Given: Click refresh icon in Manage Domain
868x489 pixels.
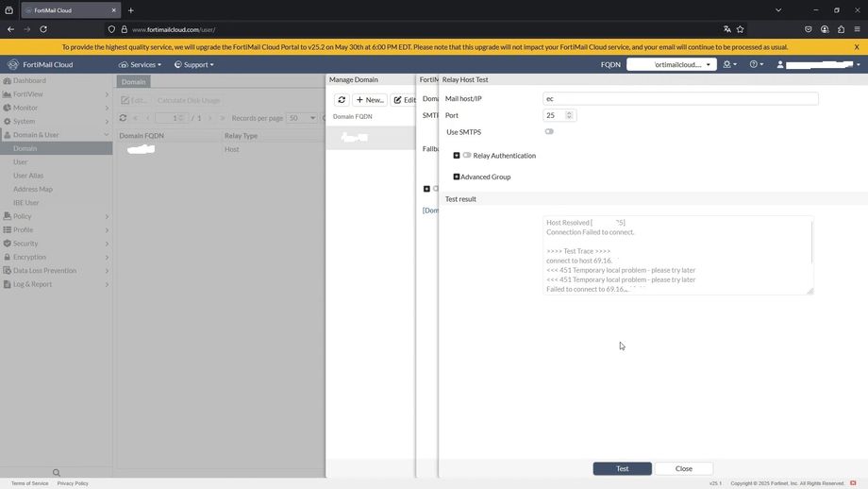Looking at the screenshot, I should click(x=342, y=100).
